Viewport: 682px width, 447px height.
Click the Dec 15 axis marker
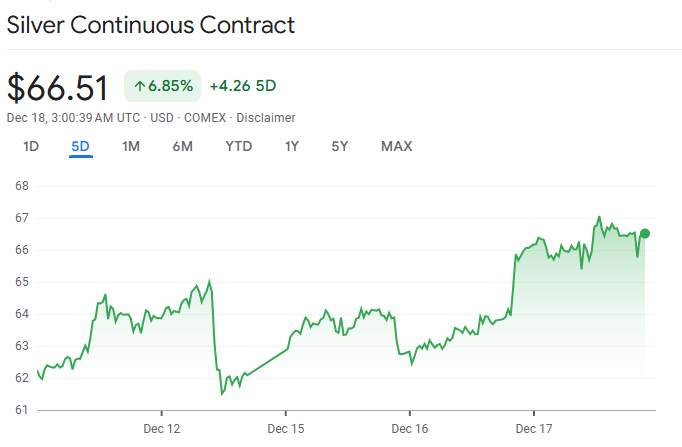coord(286,428)
